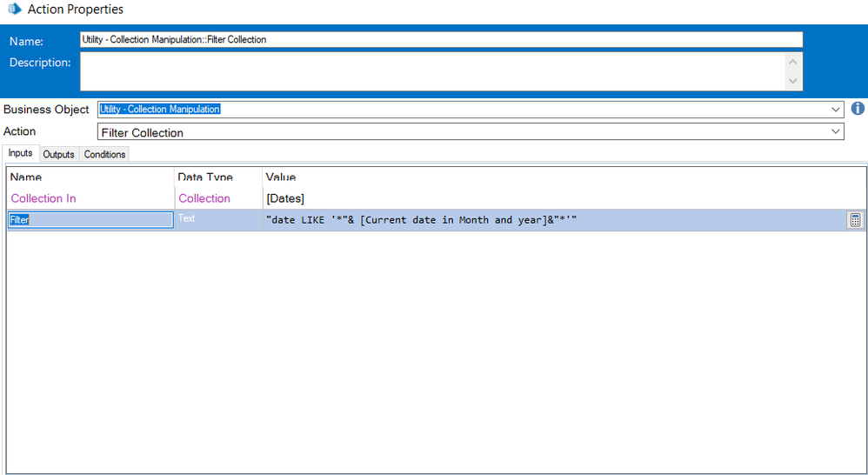Click the Text data type cell
The image size is (868, 475).
[187, 219]
